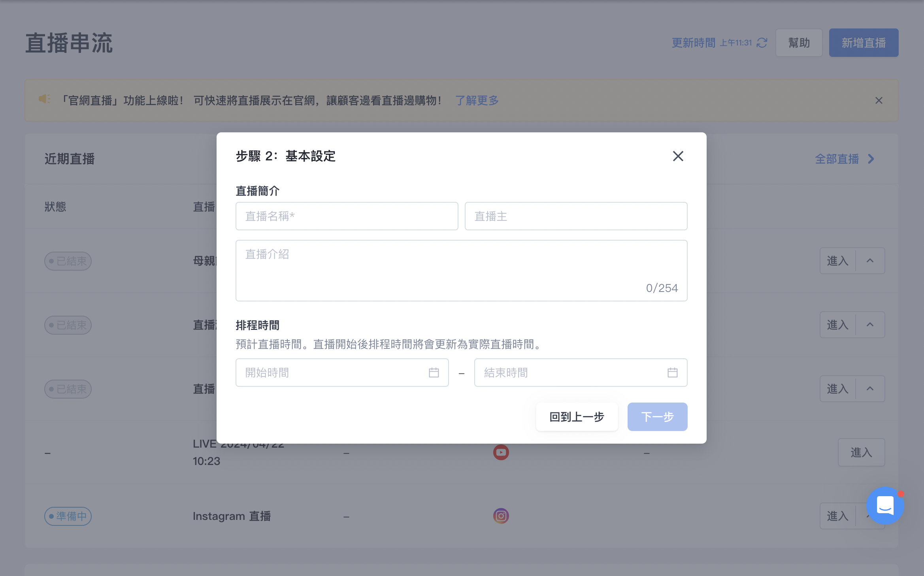Image resolution: width=924 pixels, height=576 pixels.
Task: Click 進入 on the LIVE 10:23 row
Action: pos(861,452)
